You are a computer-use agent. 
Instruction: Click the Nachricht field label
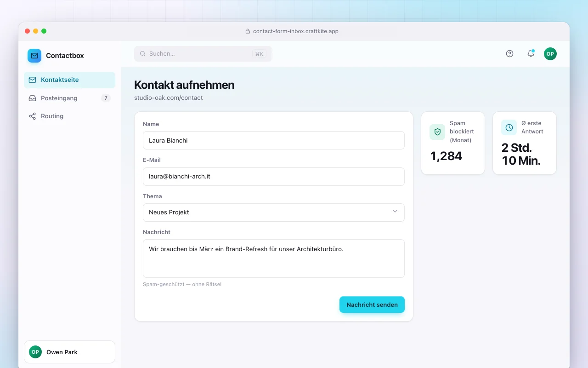tap(157, 232)
